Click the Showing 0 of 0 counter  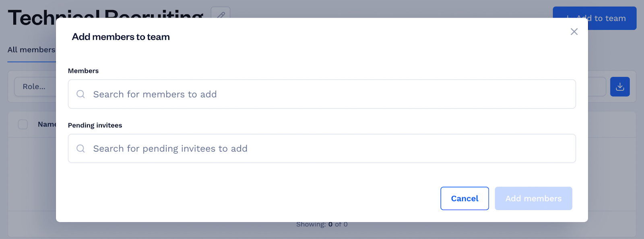point(322,224)
